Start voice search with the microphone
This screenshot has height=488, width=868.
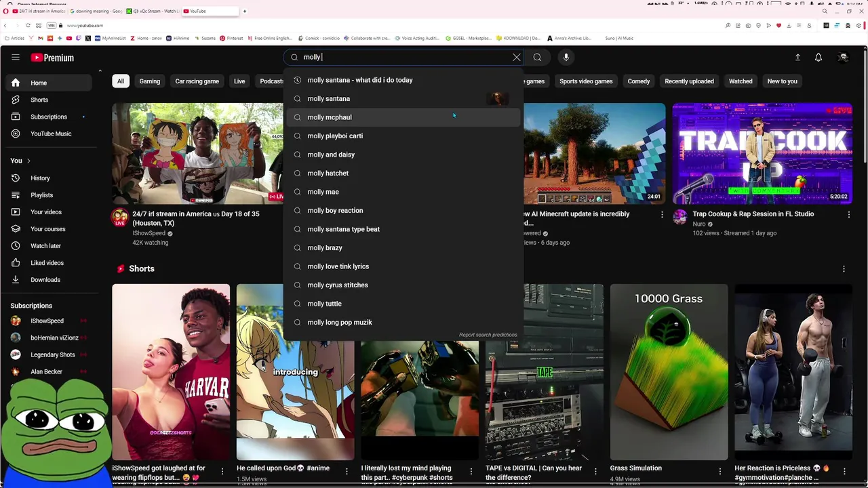click(x=566, y=58)
